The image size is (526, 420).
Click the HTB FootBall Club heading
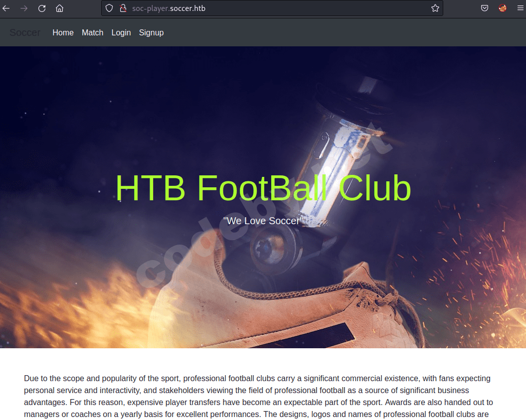click(263, 188)
